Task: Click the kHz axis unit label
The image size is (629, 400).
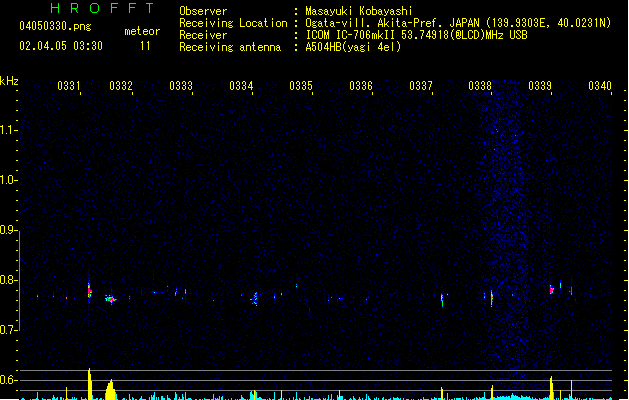Action: point(9,81)
